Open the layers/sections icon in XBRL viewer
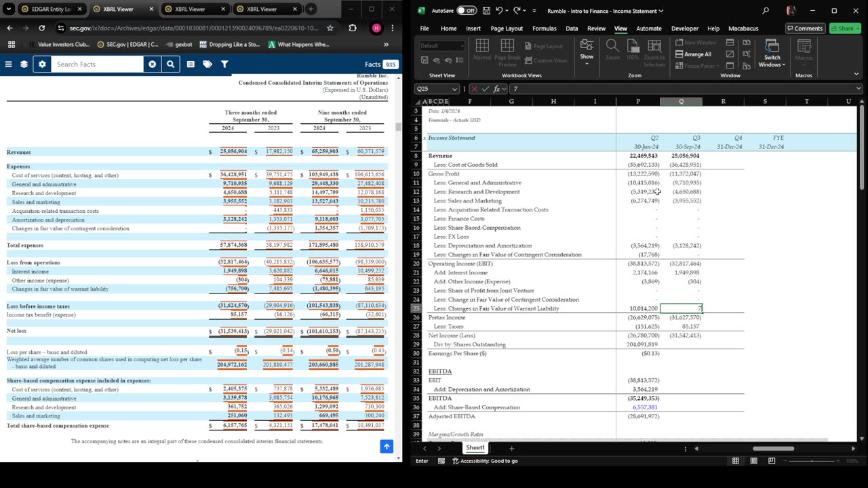The image size is (868, 488). click(x=24, y=64)
